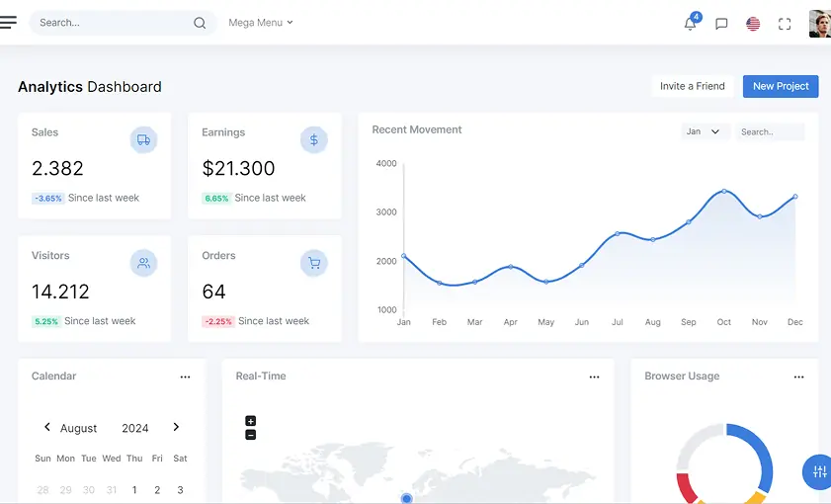The height and width of the screenshot is (504, 831).
Task: Open Browser Usage options menu
Action: click(x=798, y=377)
